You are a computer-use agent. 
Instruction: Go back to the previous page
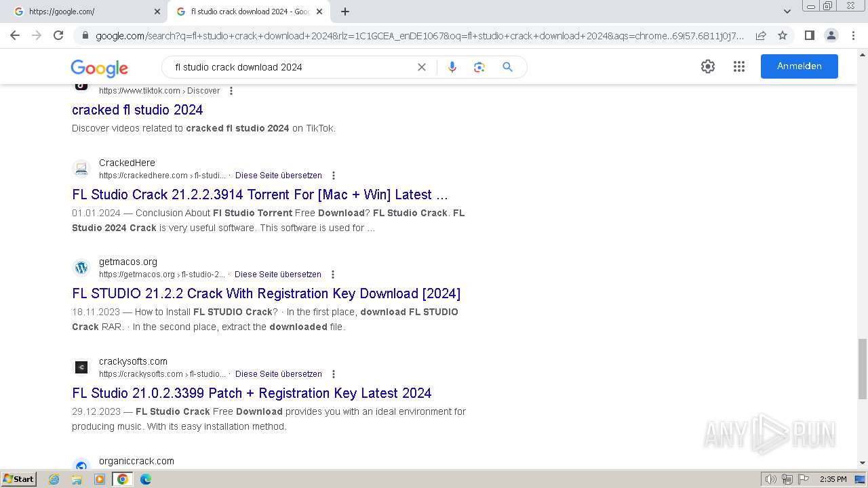pos(15,35)
